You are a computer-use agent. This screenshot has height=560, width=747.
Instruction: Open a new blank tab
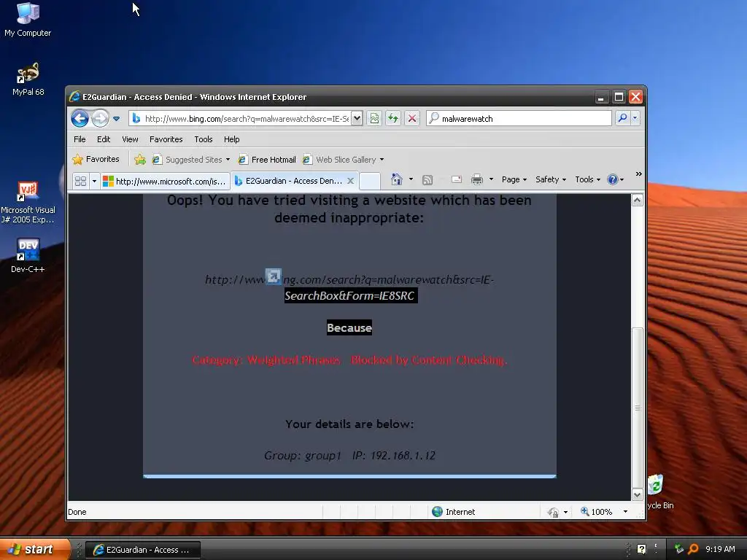point(370,181)
